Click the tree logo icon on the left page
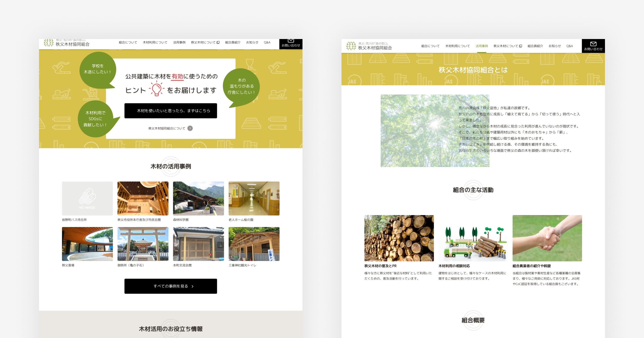644x338 pixels. point(49,43)
